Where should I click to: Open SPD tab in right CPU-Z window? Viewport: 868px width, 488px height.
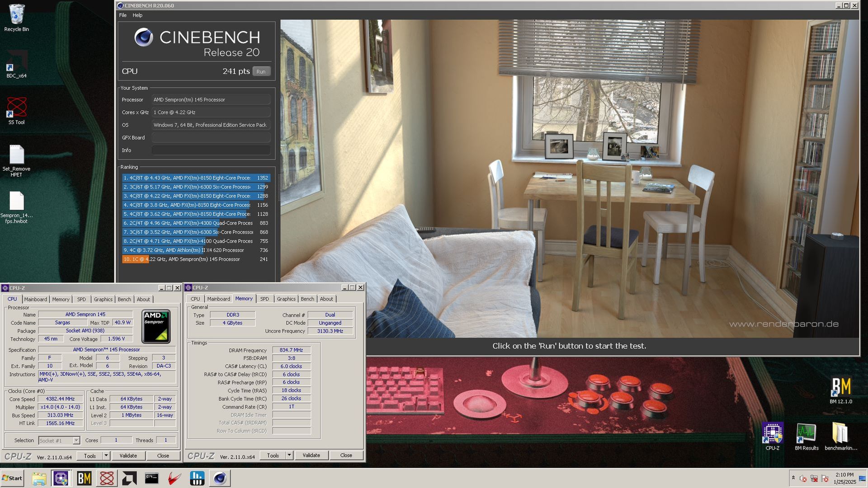click(x=264, y=299)
